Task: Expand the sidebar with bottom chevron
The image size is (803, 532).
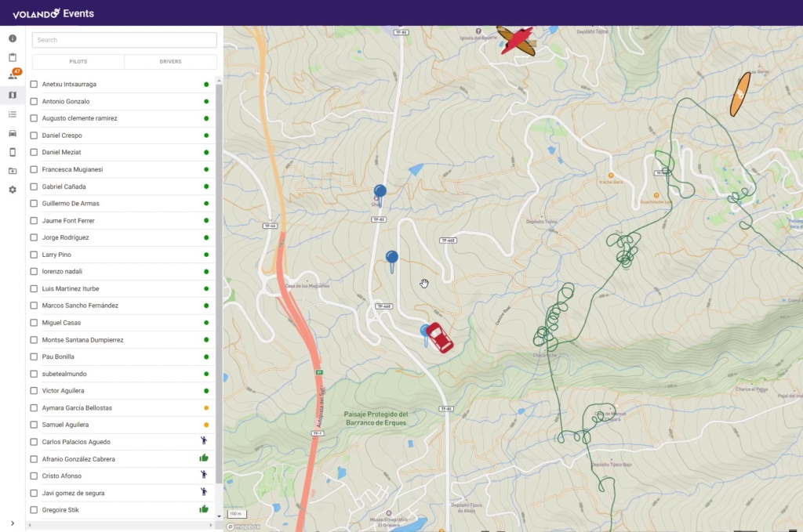Action: [x=13, y=523]
